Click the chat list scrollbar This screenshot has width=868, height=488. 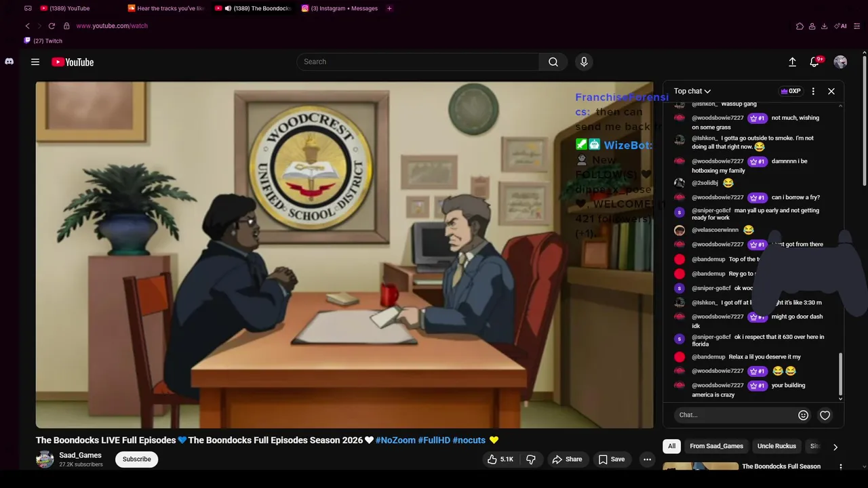pos(841,373)
